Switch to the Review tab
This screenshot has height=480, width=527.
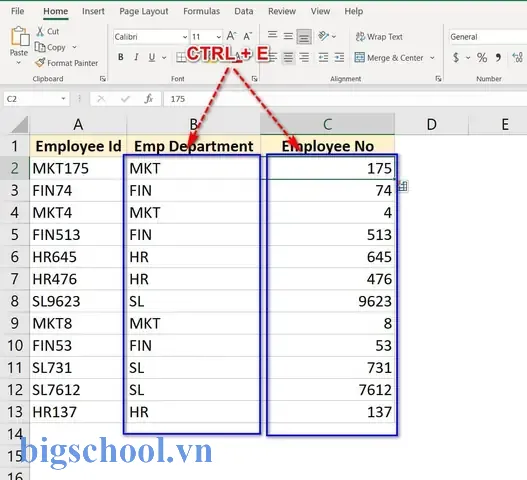(x=282, y=11)
